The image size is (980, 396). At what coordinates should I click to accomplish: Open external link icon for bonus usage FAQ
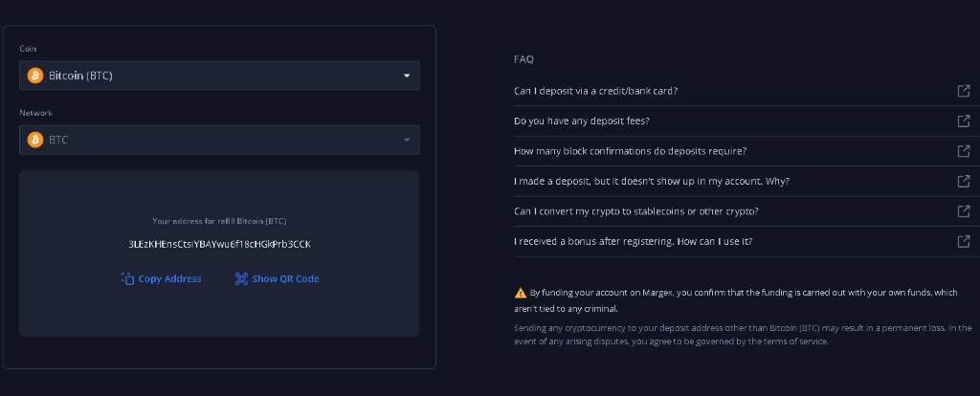[x=964, y=241]
